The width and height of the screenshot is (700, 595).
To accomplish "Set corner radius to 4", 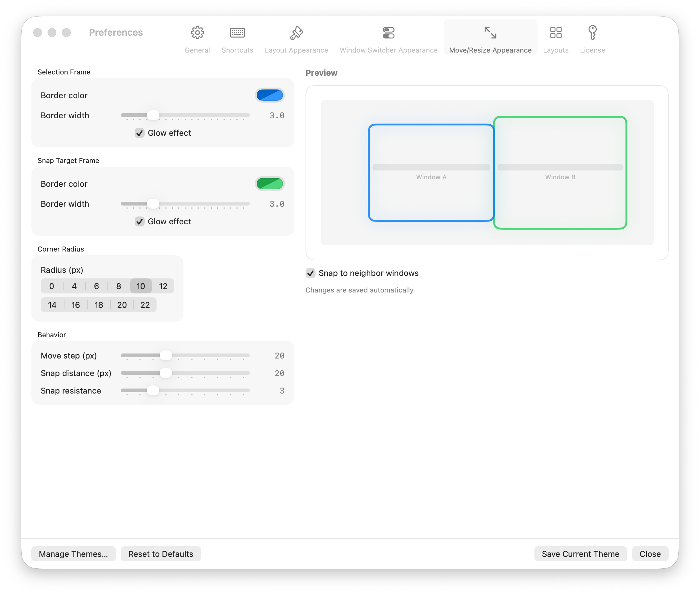I will click(74, 286).
